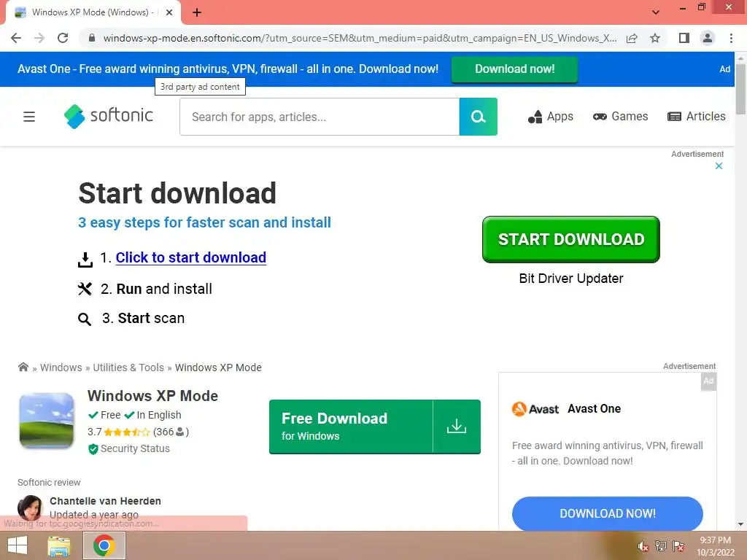Click the page vertical scrollbar thumb
Screen dimensions: 747x560
click(x=740, y=88)
